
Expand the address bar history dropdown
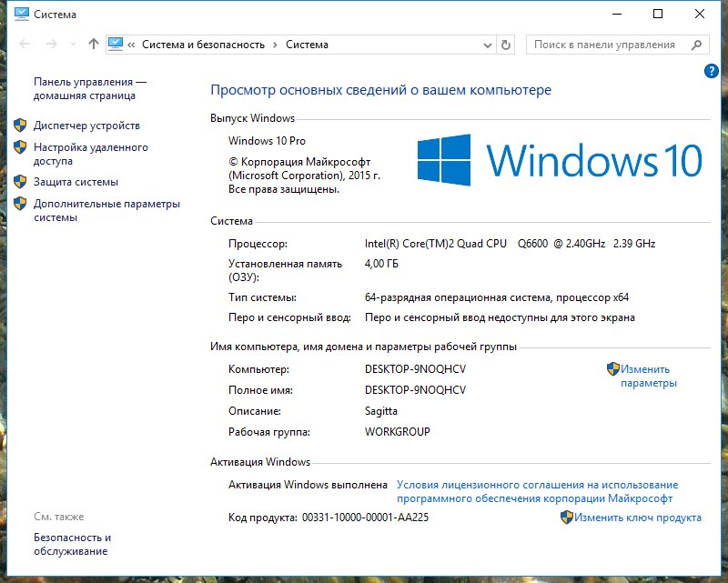pyautogui.click(x=488, y=45)
